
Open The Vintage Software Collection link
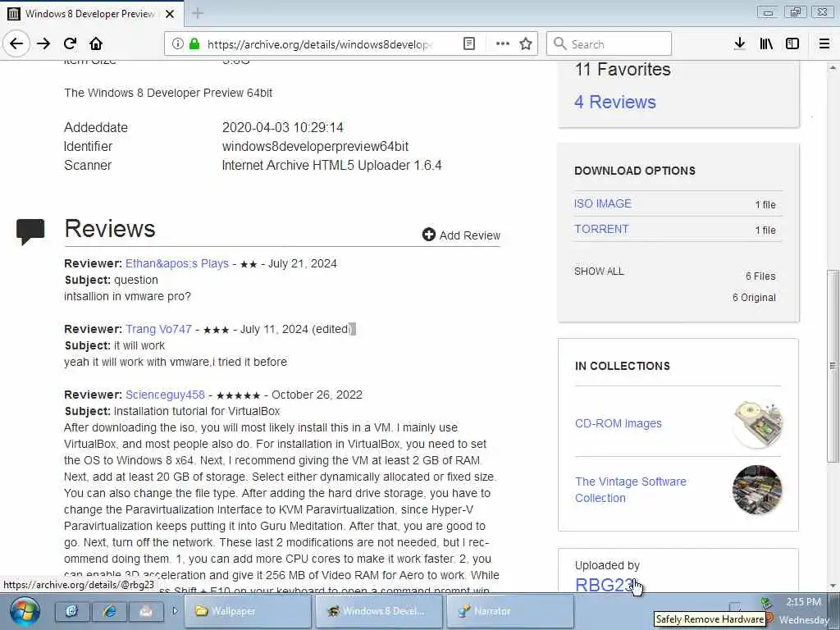631,490
